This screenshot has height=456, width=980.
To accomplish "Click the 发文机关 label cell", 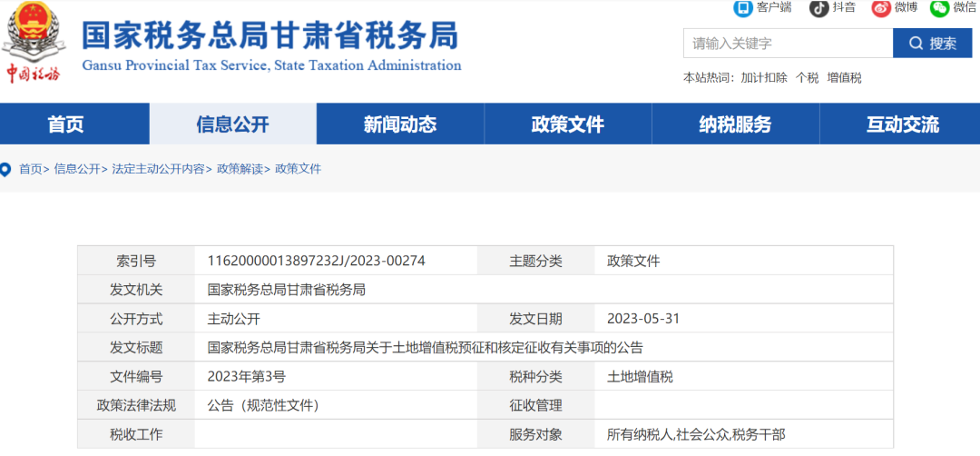I will [x=136, y=290].
